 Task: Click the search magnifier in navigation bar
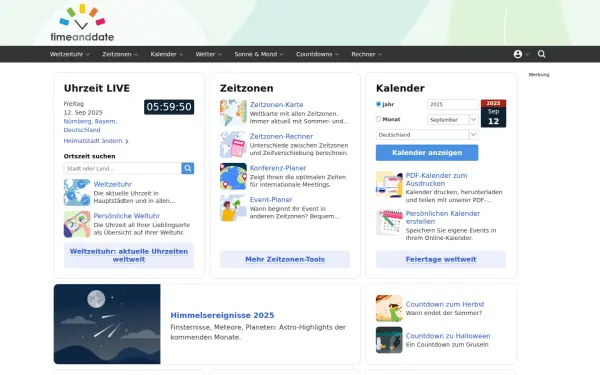(541, 54)
